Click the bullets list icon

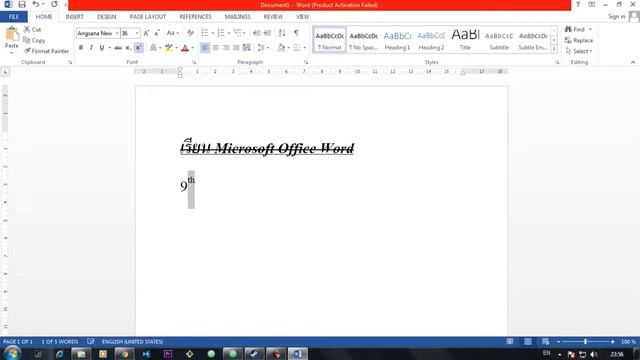[205, 33]
